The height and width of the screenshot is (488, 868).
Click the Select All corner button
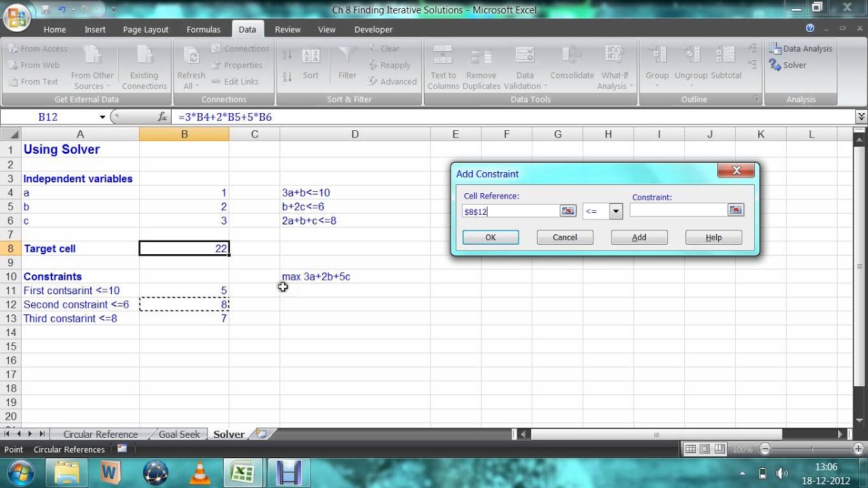coord(11,134)
